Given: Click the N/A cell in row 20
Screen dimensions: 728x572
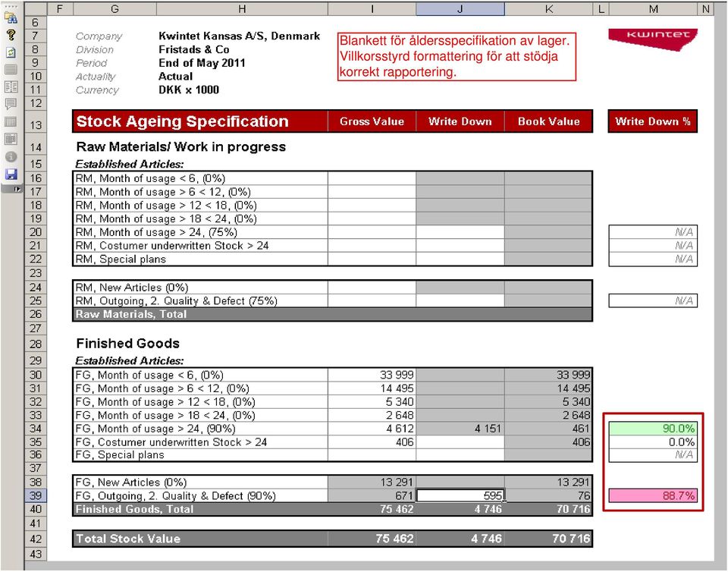Looking at the screenshot, I should [653, 232].
